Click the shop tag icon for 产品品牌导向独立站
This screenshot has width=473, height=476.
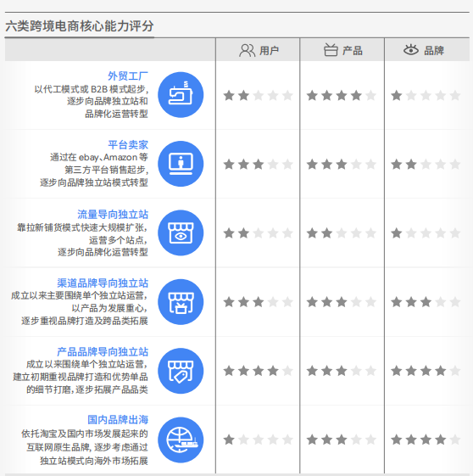[181, 371]
